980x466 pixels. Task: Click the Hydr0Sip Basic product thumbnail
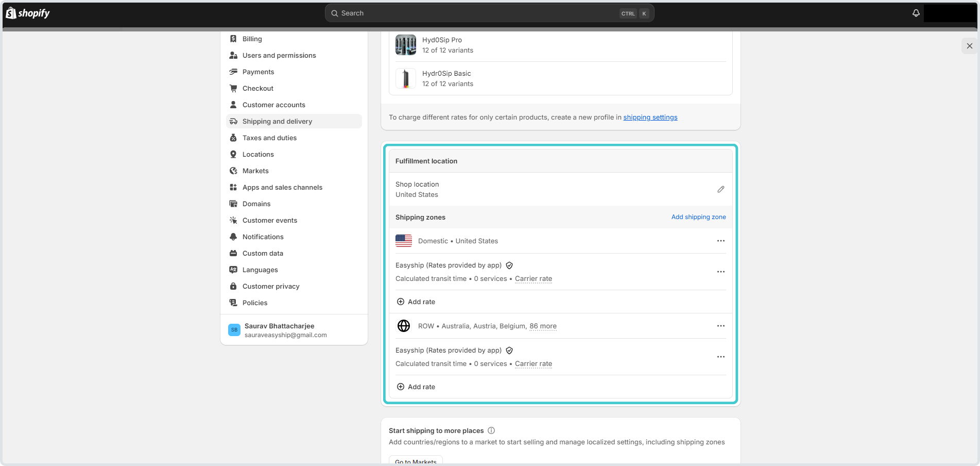(x=406, y=78)
